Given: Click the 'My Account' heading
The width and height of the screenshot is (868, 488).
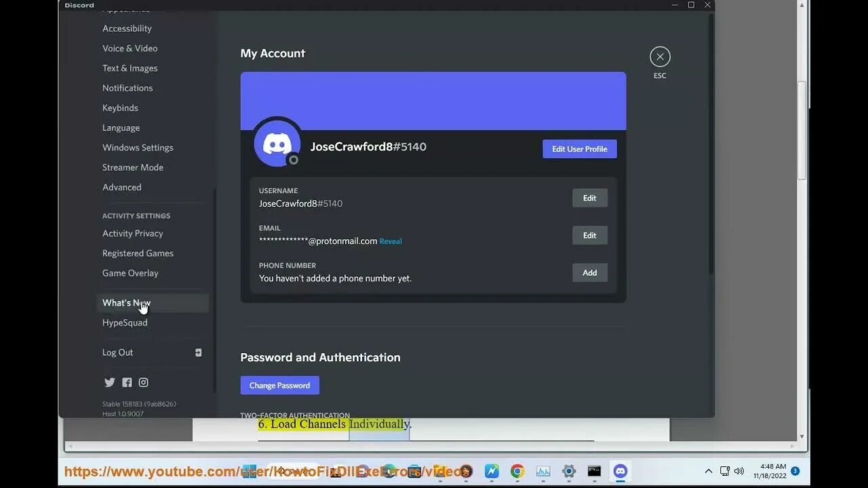Looking at the screenshot, I should [273, 54].
